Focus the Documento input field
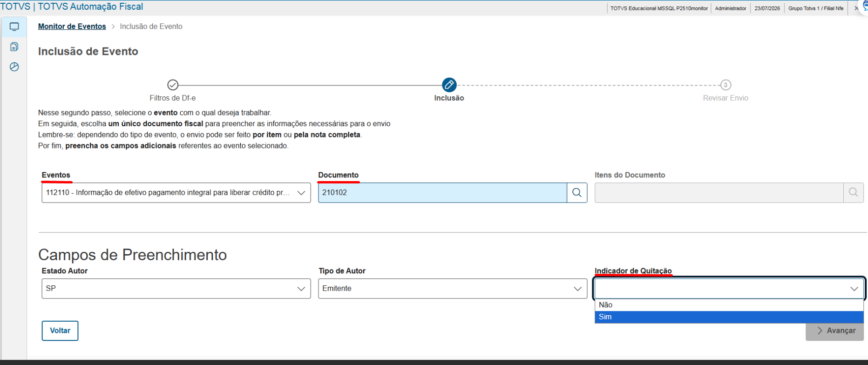868x365 pixels. point(442,193)
